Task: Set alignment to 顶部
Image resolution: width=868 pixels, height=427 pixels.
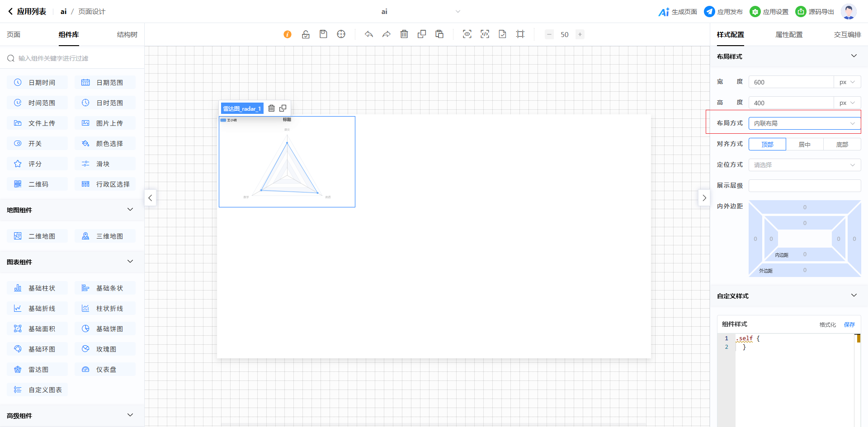Action: (x=767, y=145)
